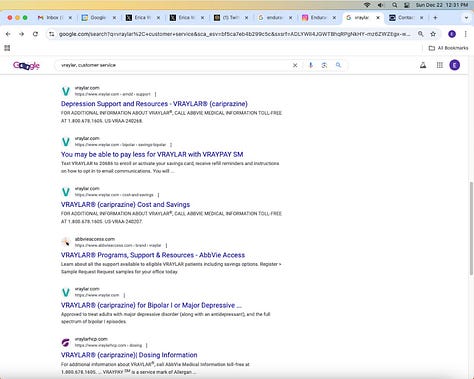
Task: Search by image with the Lens icon
Action: 324,65
